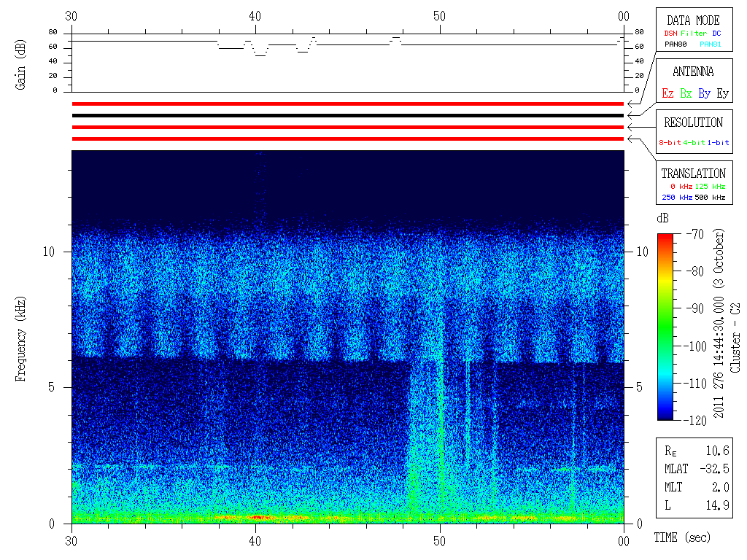
Task: Click the 250 kHz translation label
Action: pos(677,197)
